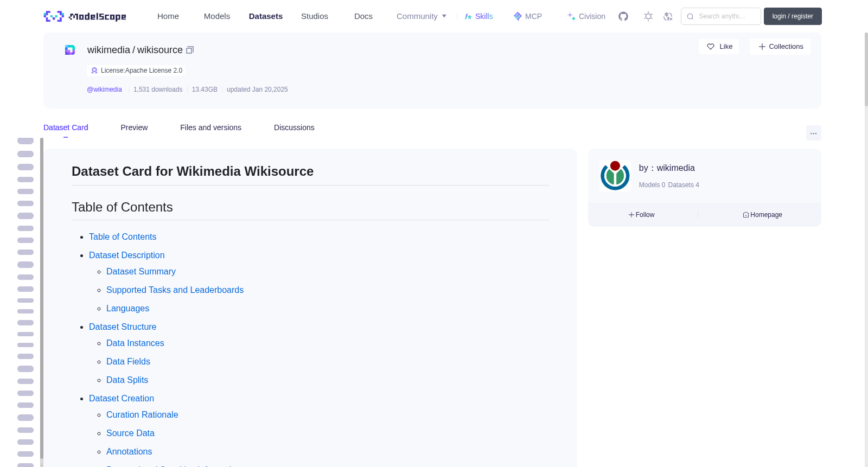Open the Studios nav item

[315, 16]
